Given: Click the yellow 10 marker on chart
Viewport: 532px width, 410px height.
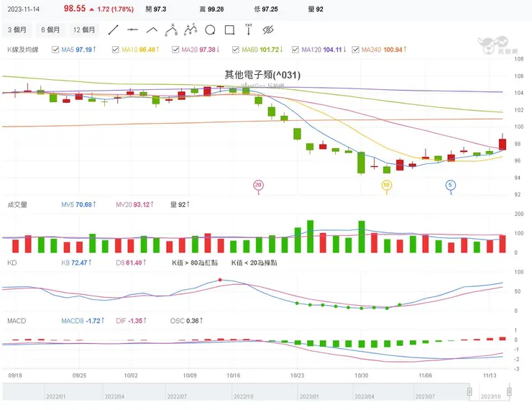Looking at the screenshot, I should pyautogui.click(x=387, y=185).
